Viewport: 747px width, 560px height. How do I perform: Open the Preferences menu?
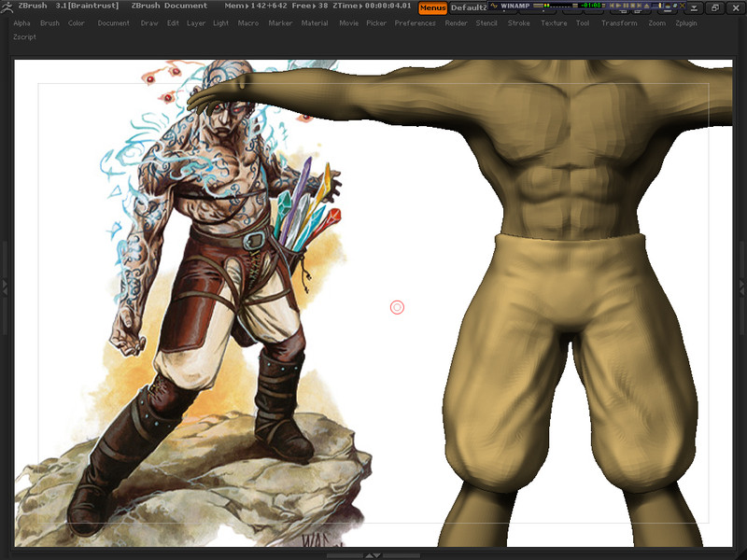click(415, 22)
